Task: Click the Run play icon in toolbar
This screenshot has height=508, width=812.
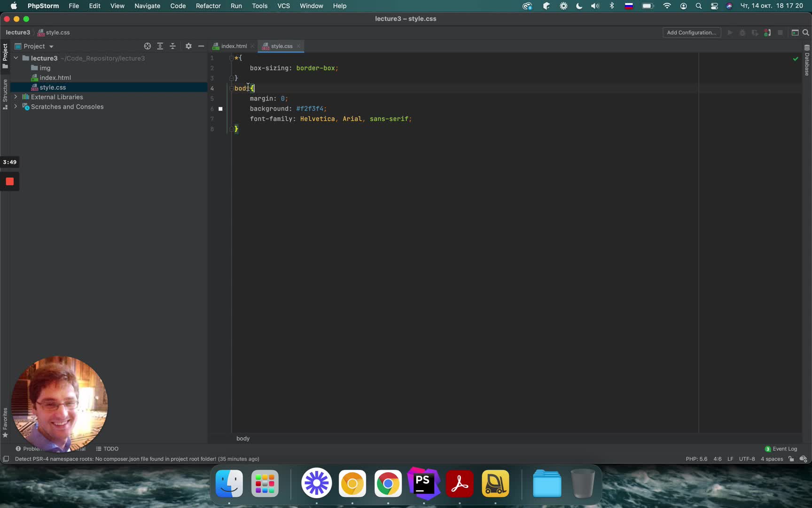Action: [730, 32]
